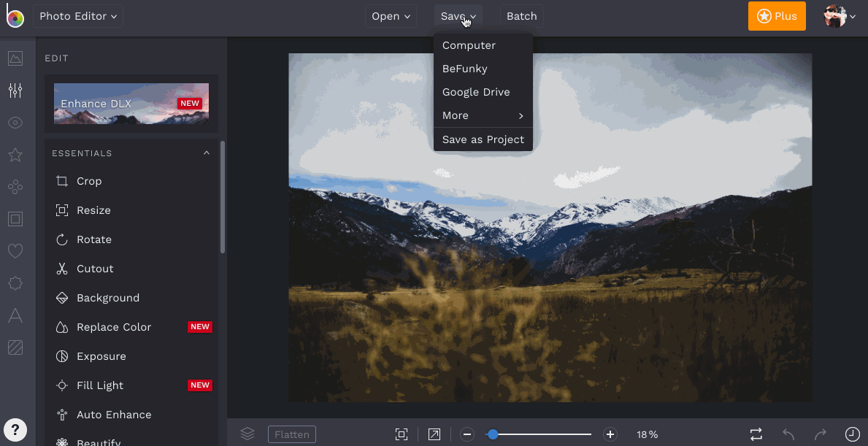
Task: Click the Flatten button
Action: (292, 434)
